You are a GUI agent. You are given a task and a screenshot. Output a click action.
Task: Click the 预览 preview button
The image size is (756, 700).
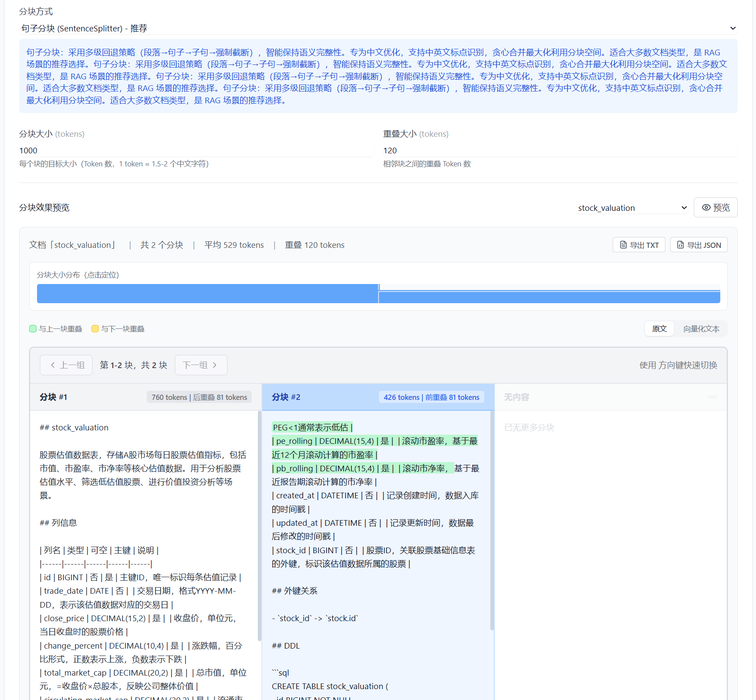coord(715,207)
